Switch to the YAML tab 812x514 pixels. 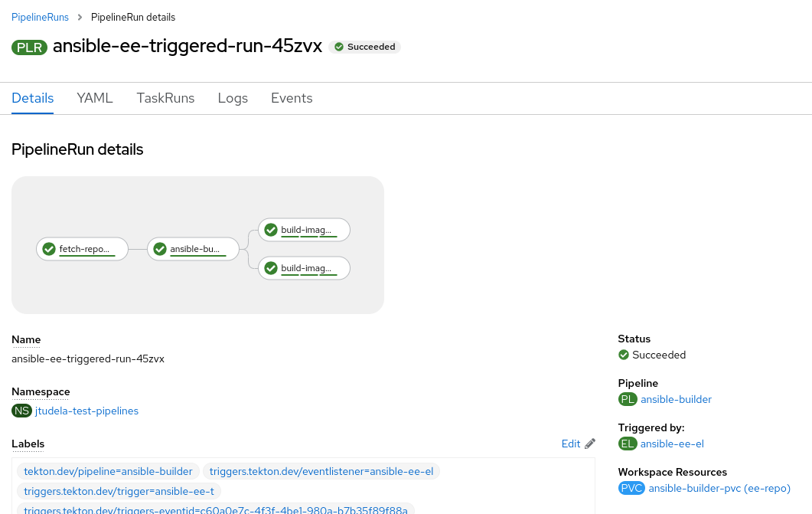(95, 98)
